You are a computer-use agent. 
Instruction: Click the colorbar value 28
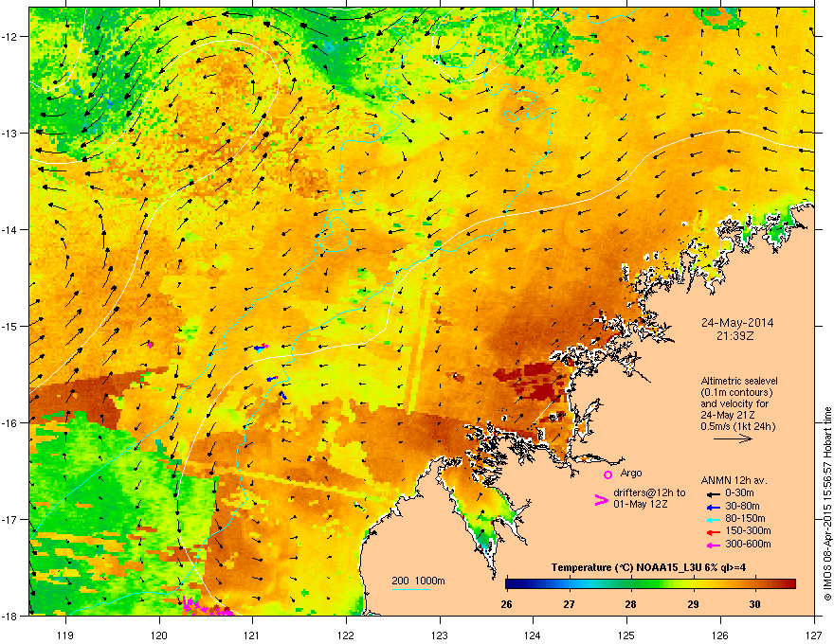point(631,604)
